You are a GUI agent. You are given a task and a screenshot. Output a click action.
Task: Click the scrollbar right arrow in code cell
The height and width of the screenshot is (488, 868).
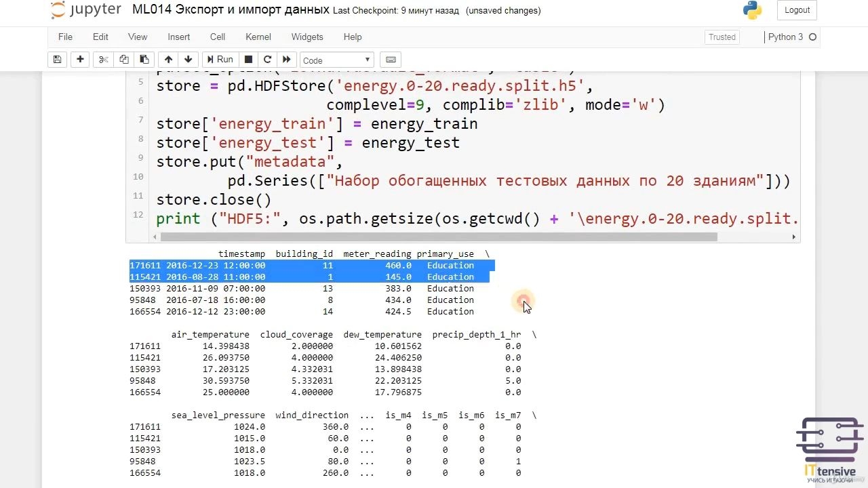coord(793,237)
